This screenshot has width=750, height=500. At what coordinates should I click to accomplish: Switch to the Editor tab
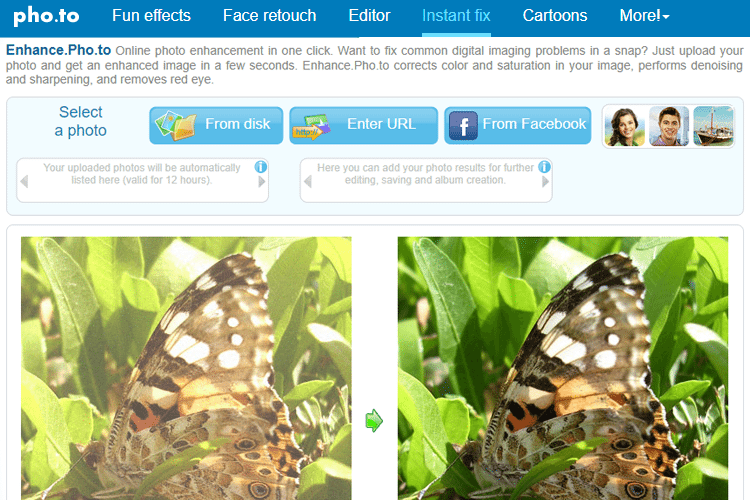pos(369,16)
